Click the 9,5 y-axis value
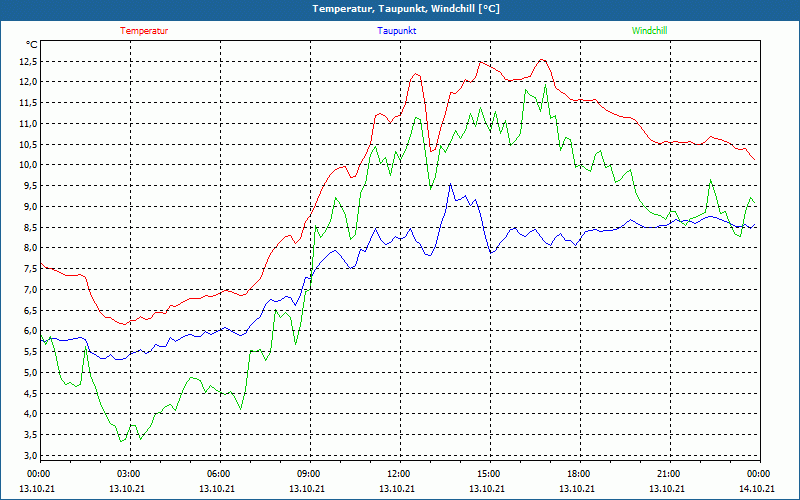 tap(31, 186)
